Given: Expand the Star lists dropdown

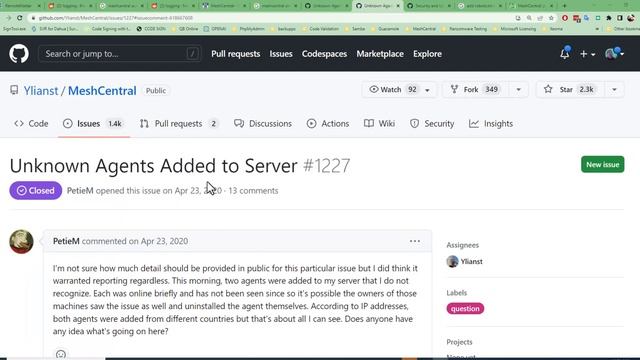Looking at the screenshot, I should click(x=614, y=89).
